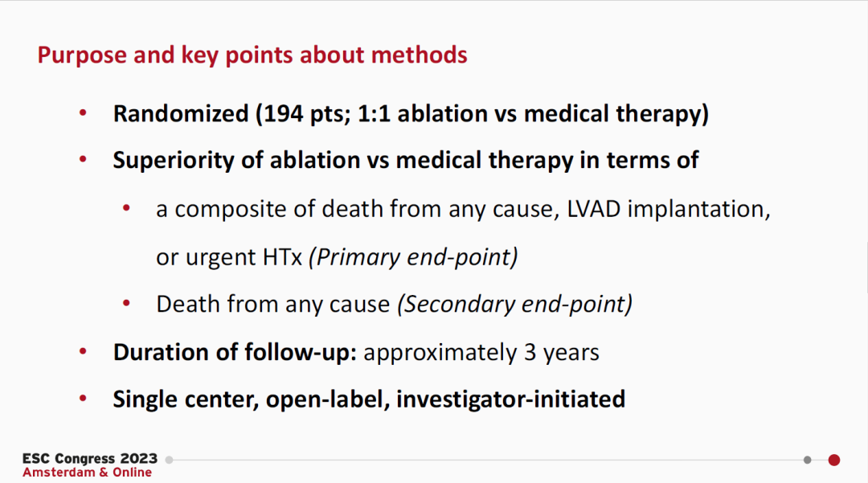Select the "Single center, open-label, investigator-initiated" line
This screenshot has height=483, width=868.
coord(369,399)
